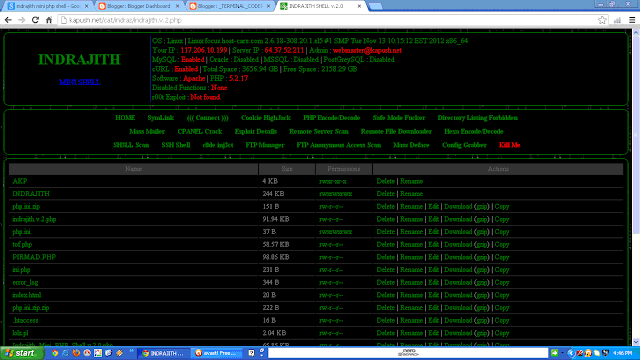This screenshot has height=360, width=640.
Task: Open the avast! taskbar window button
Action: click(x=217, y=353)
